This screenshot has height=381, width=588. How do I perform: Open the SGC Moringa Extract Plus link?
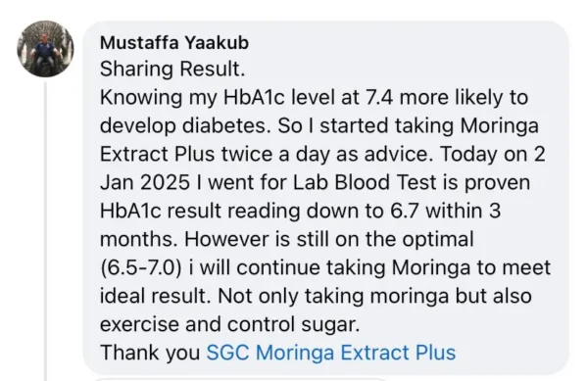(x=331, y=353)
